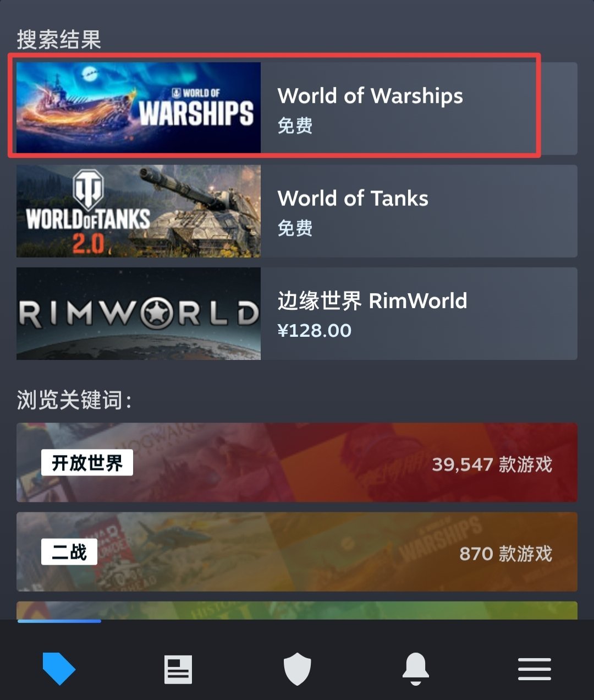
Task: Select World of Warships search result title
Action: (x=370, y=96)
